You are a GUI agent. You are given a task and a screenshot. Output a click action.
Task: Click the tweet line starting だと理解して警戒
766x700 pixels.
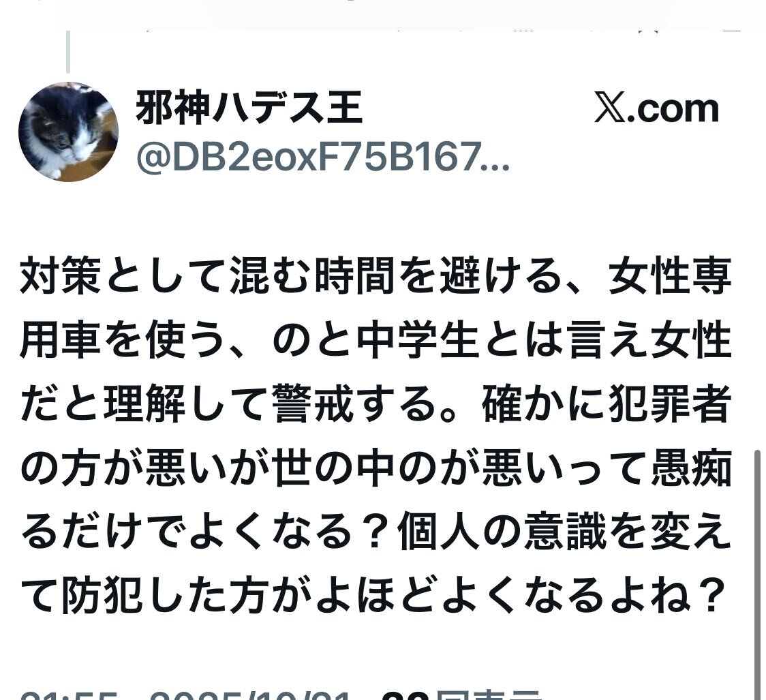coord(376,404)
